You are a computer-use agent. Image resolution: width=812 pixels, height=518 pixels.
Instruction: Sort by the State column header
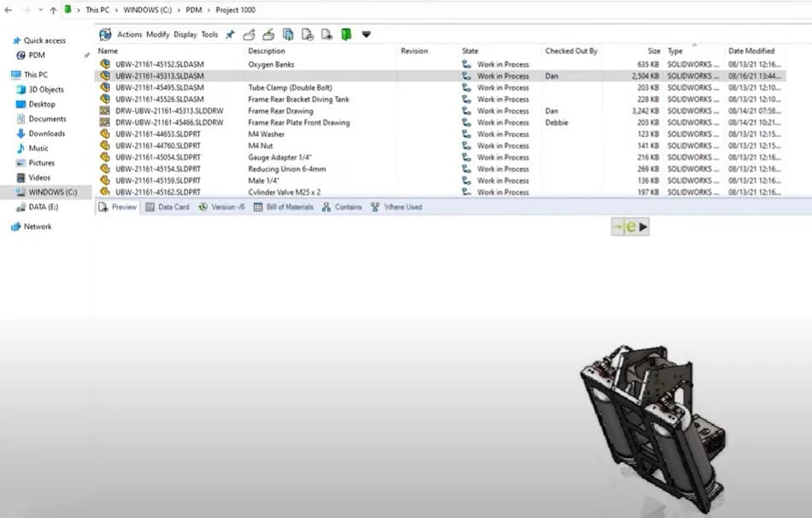tap(470, 50)
